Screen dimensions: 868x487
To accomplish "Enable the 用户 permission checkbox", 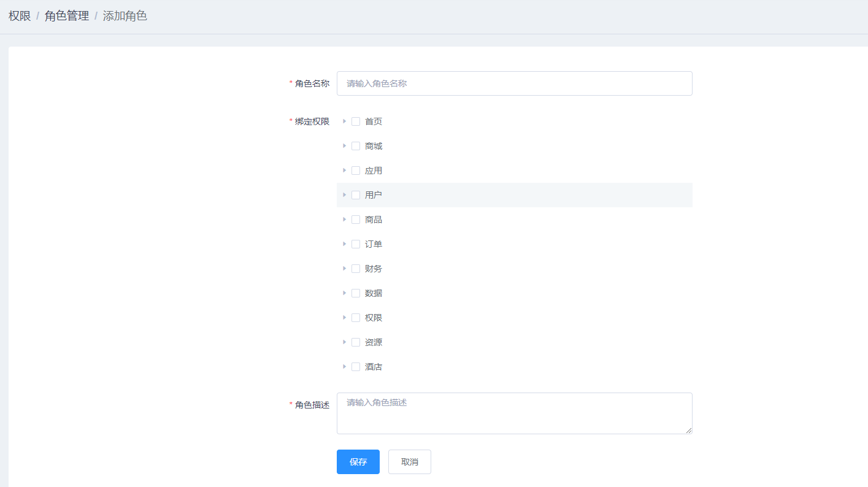I will pos(356,195).
